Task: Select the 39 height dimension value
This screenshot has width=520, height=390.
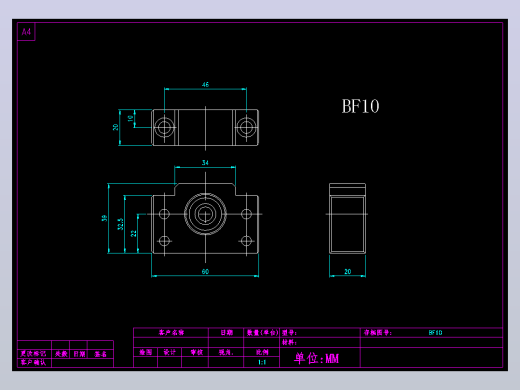Action: (x=104, y=218)
